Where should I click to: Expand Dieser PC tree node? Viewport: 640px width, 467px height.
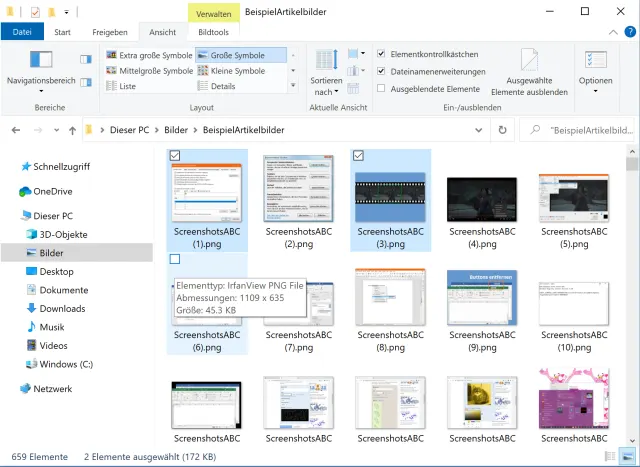[10, 216]
